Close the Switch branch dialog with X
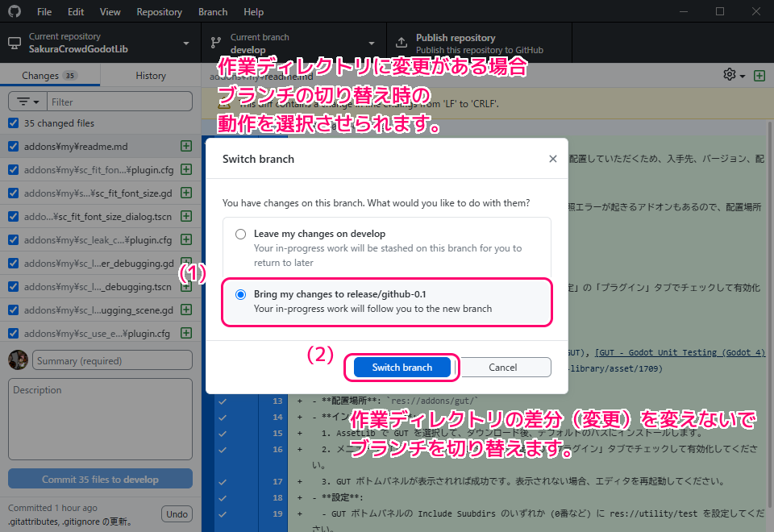774x532 pixels. (x=552, y=159)
